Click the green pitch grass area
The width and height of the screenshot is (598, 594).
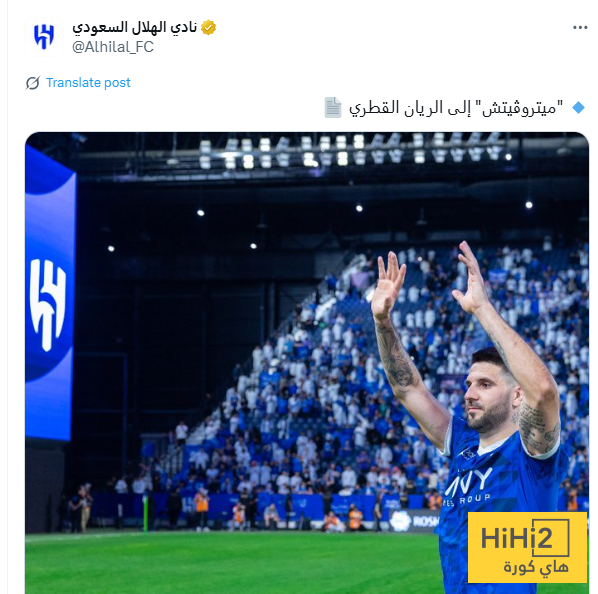pyautogui.click(x=229, y=562)
